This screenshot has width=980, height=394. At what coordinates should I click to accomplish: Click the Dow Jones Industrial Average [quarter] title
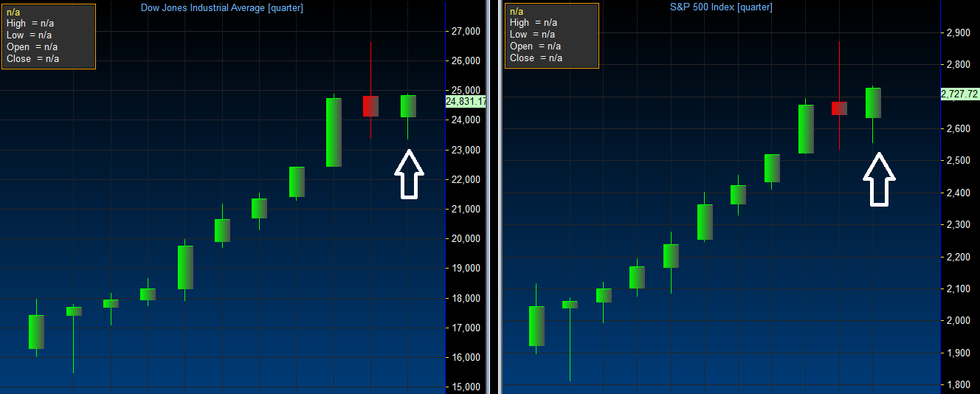click(x=221, y=7)
